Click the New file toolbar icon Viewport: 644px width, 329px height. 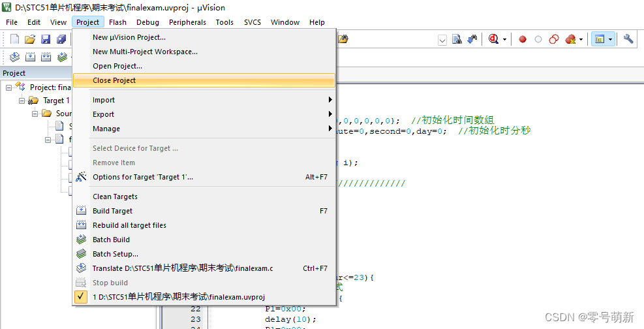click(x=15, y=39)
